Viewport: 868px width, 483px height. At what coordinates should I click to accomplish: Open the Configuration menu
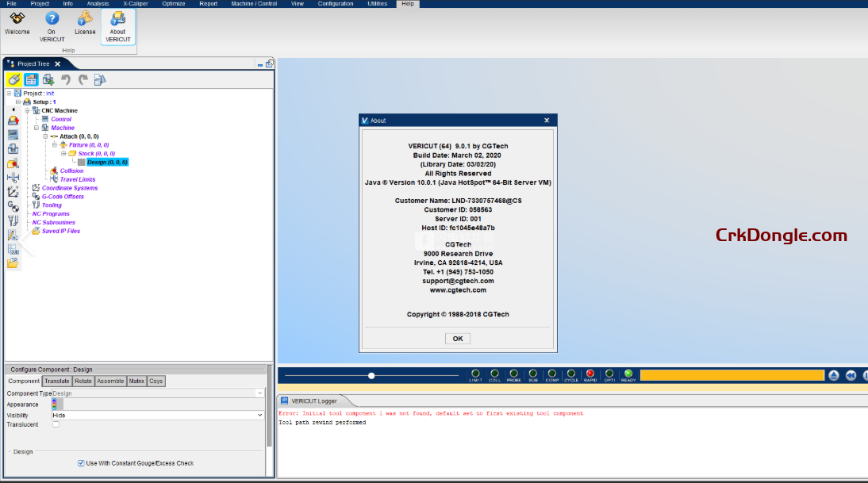pyautogui.click(x=335, y=3)
